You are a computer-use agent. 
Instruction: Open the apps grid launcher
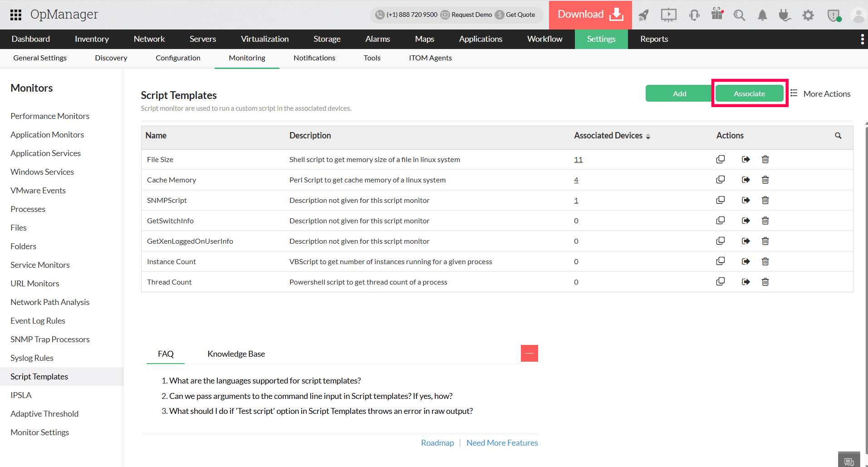click(x=16, y=15)
